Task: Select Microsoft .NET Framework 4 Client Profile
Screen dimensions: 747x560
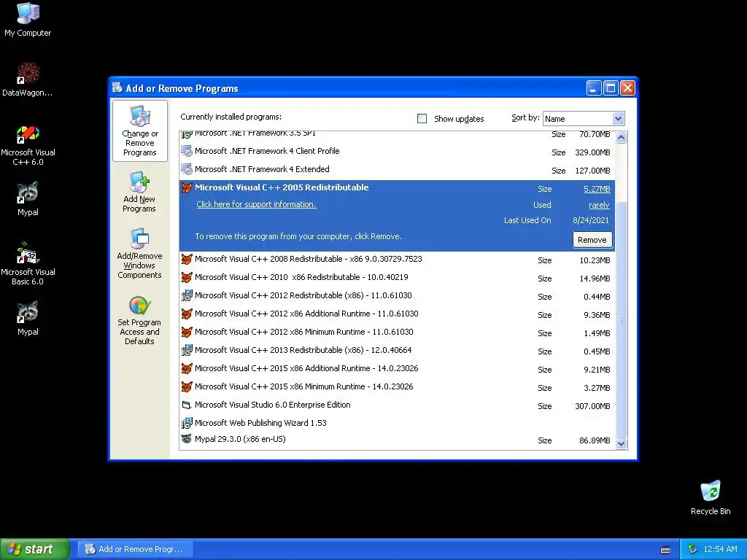Action: (397, 152)
